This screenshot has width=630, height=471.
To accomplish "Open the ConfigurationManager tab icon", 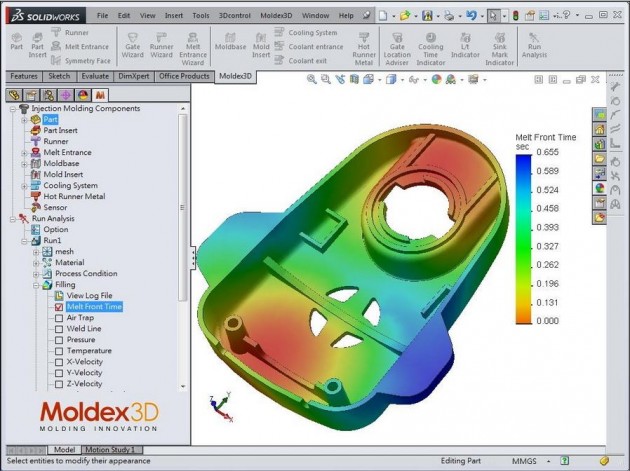I will tap(49, 95).
